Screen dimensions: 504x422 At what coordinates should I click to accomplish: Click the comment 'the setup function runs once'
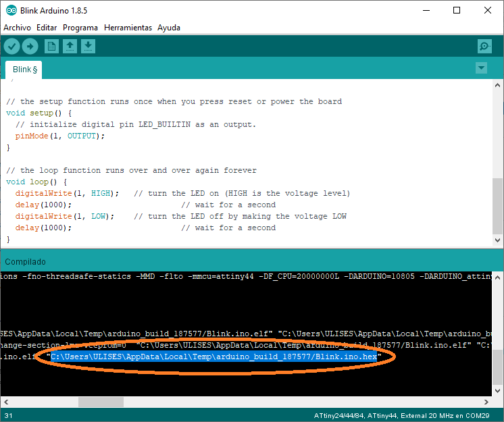[86, 101]
